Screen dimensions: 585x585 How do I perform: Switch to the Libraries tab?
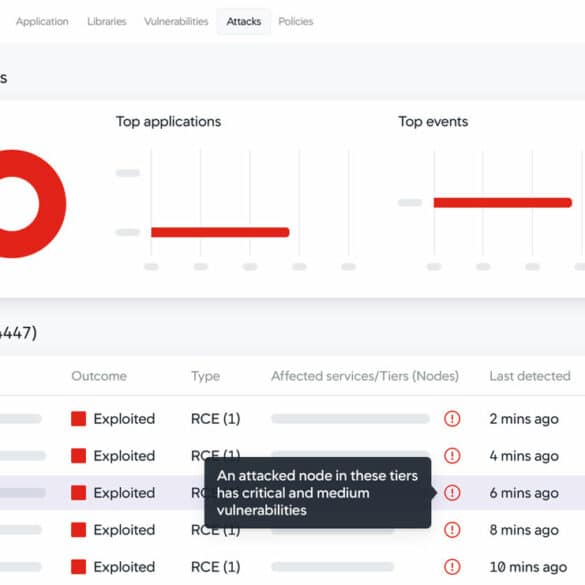click(x=107, y=21)
